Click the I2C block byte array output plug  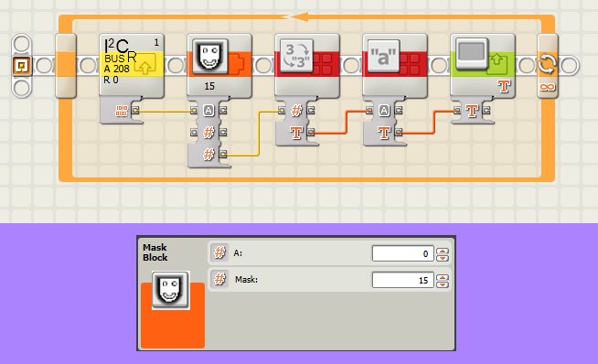click(x=135, y=111)
